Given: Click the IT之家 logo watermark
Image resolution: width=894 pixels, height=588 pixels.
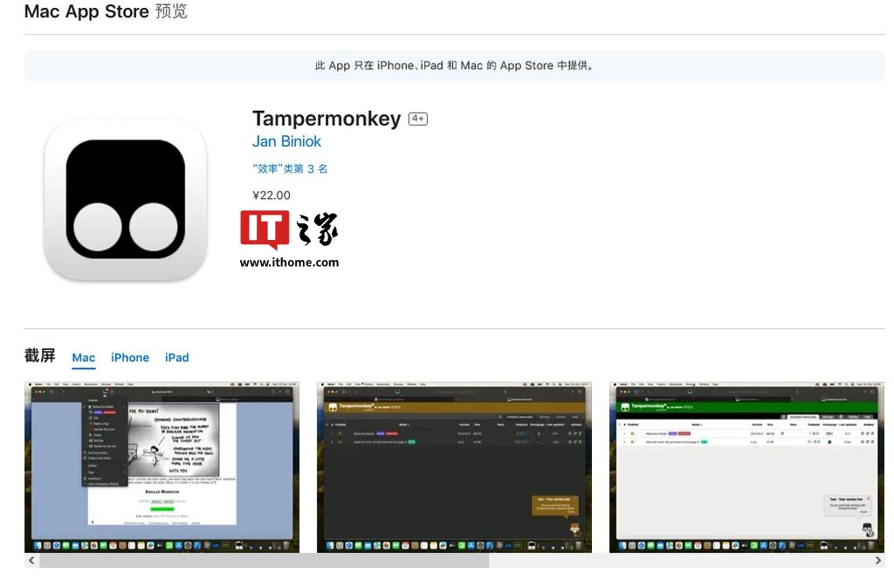Looking at the screenshot, I should point(289,232).
